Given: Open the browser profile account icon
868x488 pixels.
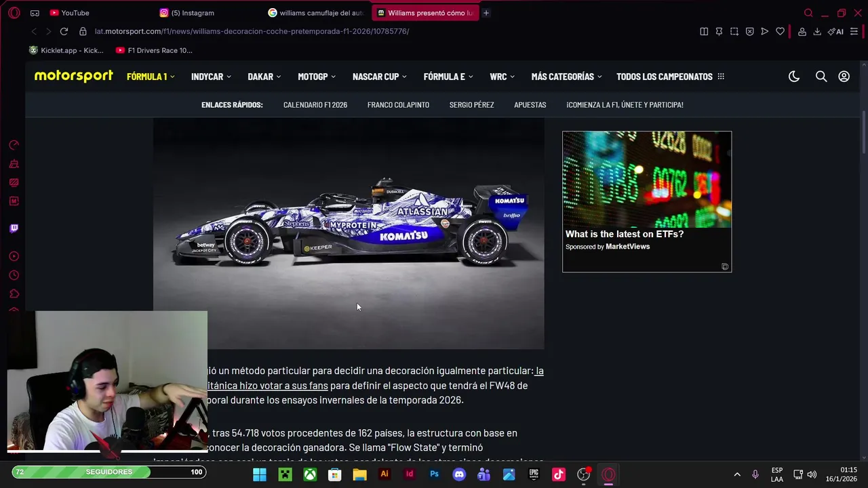Looking at the screenshot, I should [x=802, y=31].
